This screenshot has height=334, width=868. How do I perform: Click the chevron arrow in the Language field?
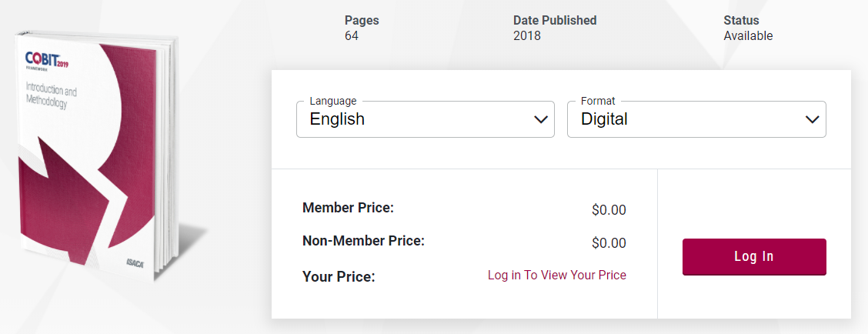pos(542,119)
